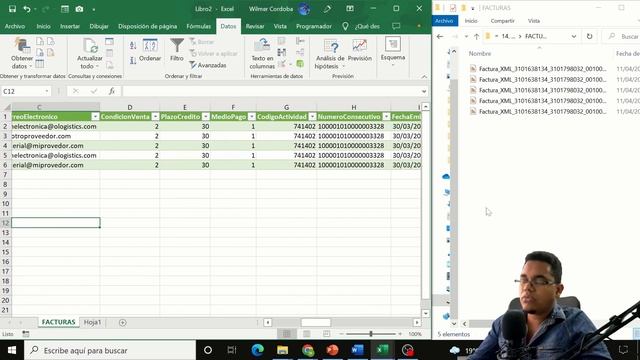Switch to Insertar ribbon tab
This screenshot has width=640, height=360.
70,26
